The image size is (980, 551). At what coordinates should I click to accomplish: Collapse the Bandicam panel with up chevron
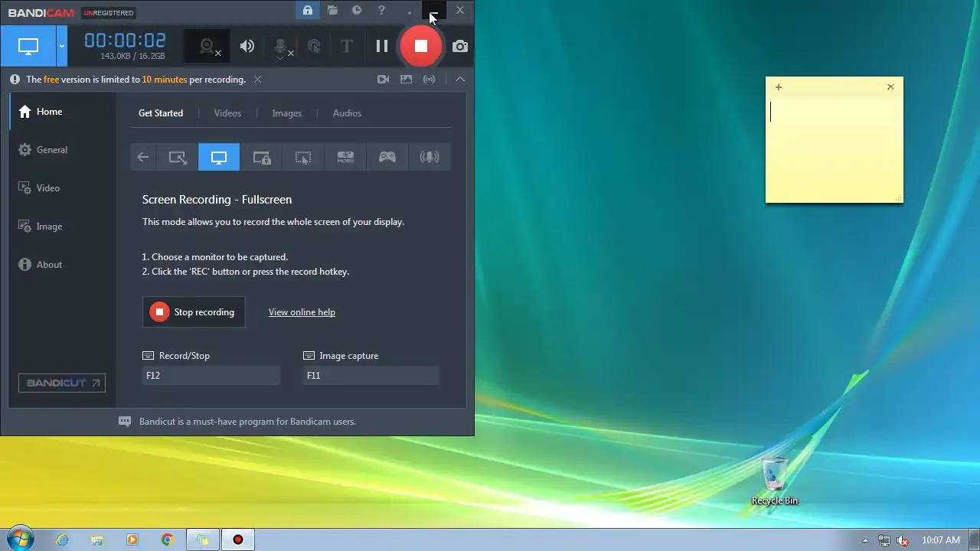[x=460, y=79]
